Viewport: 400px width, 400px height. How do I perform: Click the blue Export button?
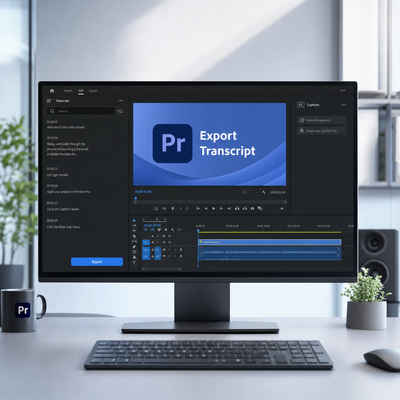tap(97, 262)
